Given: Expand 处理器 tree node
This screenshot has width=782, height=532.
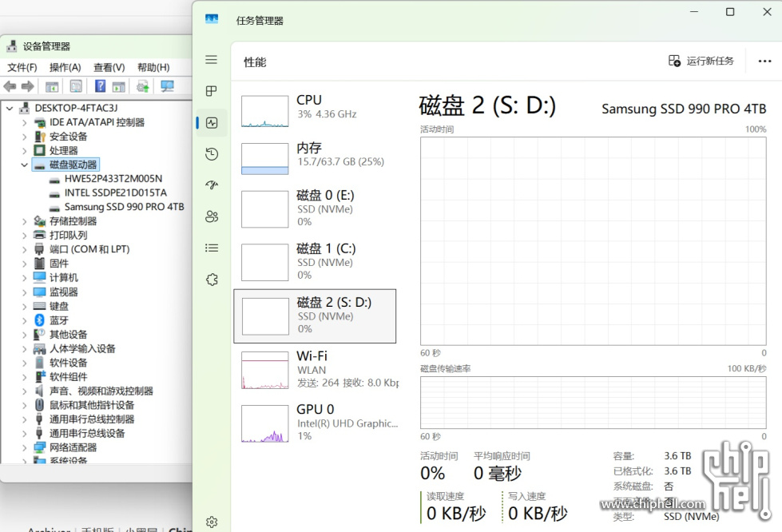Looking at the screenshot, I should (25, 150).
